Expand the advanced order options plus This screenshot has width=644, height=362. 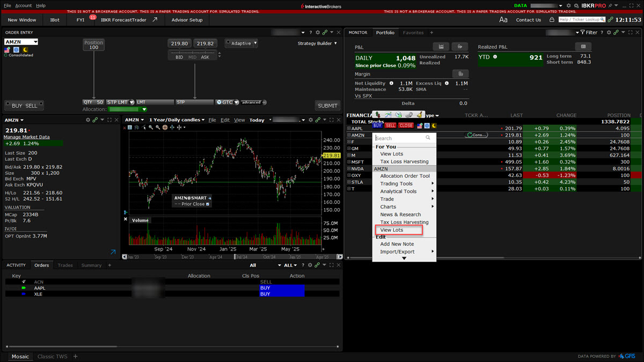coord(264,102)
